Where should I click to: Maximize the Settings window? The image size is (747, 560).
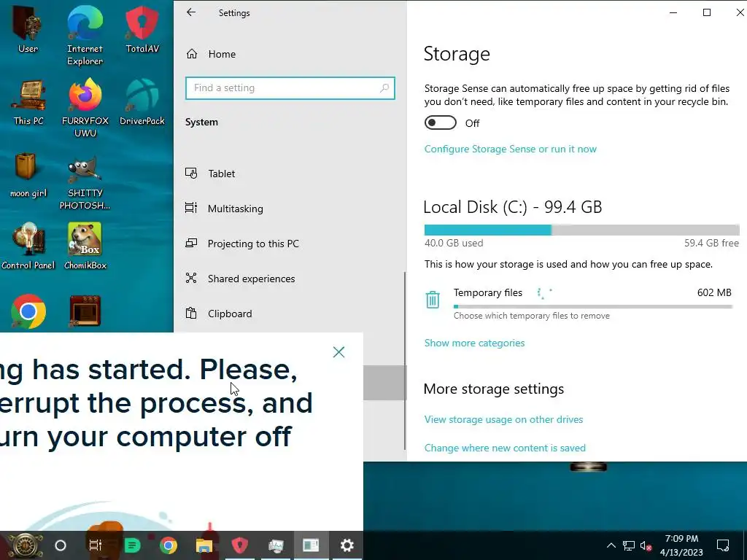click(x=707, y=12)
